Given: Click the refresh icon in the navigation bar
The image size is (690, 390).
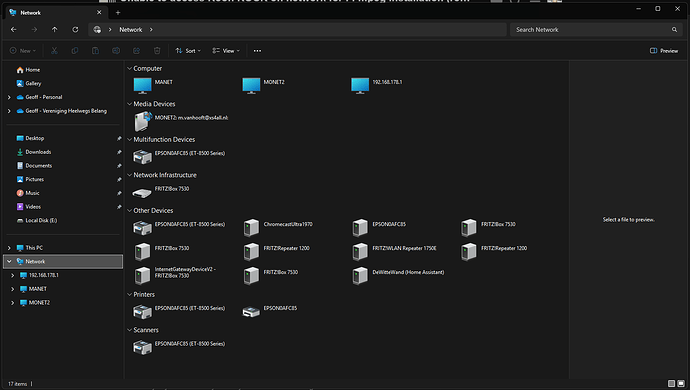Looking at the screenshot, I should point(75,29).
